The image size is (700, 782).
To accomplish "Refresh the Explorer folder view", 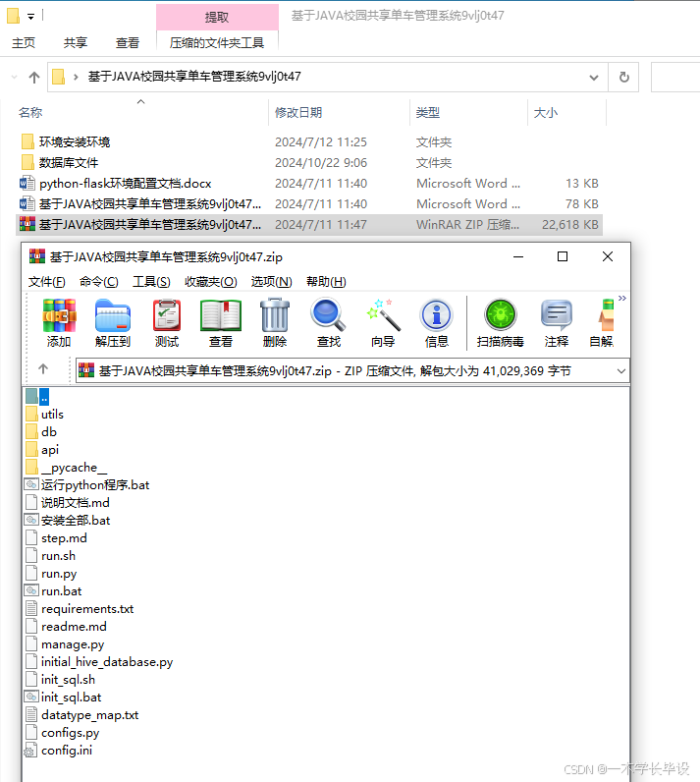I will pyautogui.click(x=623, y=78).
